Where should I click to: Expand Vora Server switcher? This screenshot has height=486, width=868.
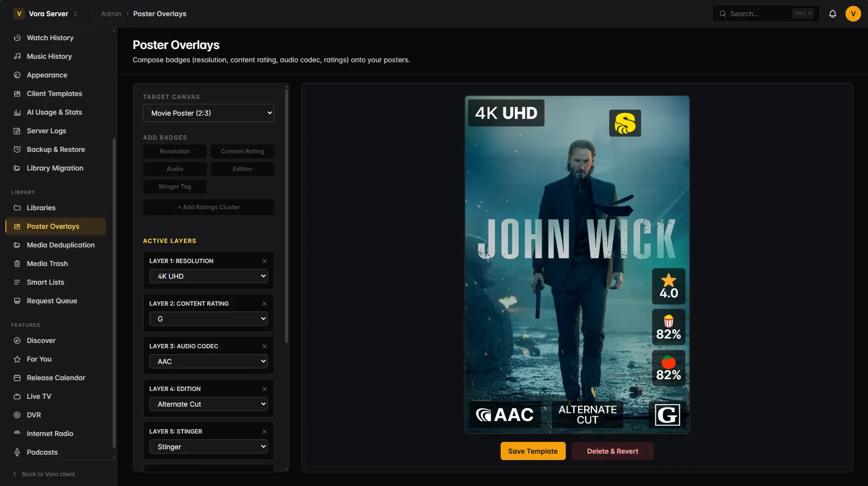coord(46,14)
